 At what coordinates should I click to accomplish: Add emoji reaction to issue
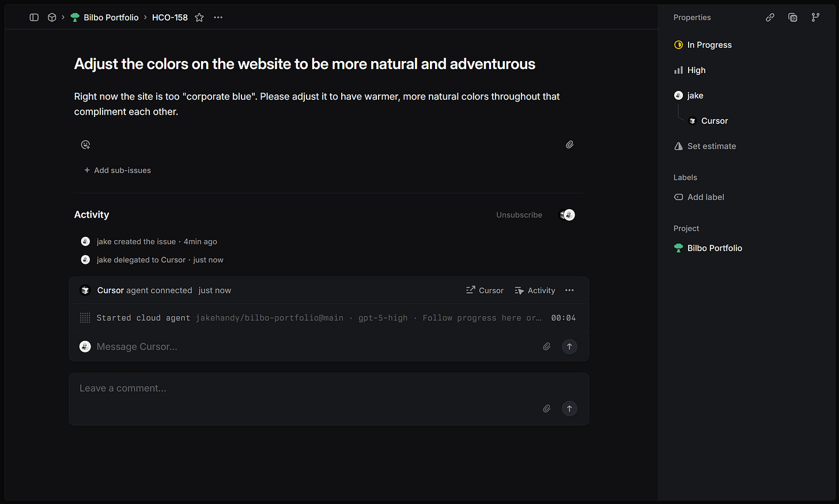85,145
